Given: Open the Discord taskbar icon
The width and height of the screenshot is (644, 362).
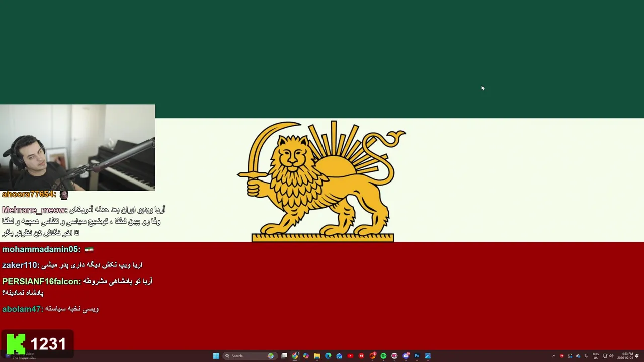Looking at the screenshot, I should [406, 356].
